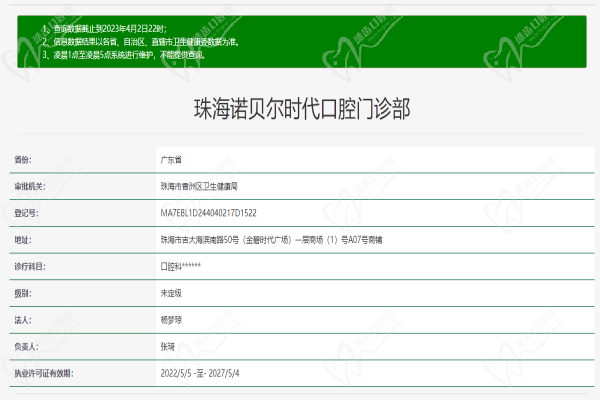Click the value 珠海市香洲区卫生健康局
Screen dimensions: 600x400
(x=199, y=186)
